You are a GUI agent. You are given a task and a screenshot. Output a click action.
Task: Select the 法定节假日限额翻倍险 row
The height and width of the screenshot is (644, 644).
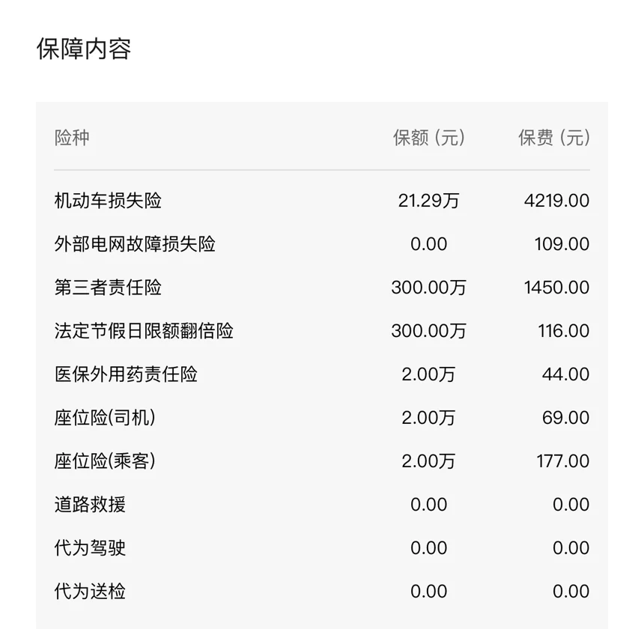[322, 331]
